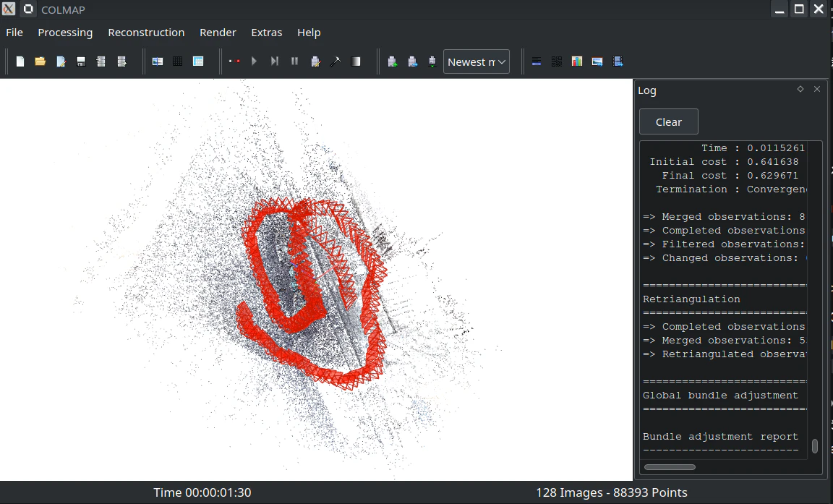Open the File menu
Screen dimensions: 833x504
point(14,33)
